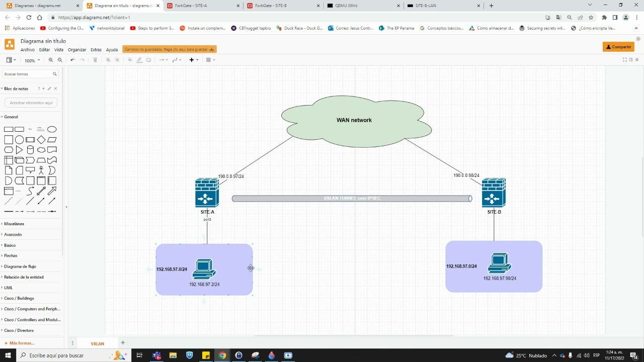
Task: Switch to FortiGate - SITE-B browser tab
Action: 283,6
